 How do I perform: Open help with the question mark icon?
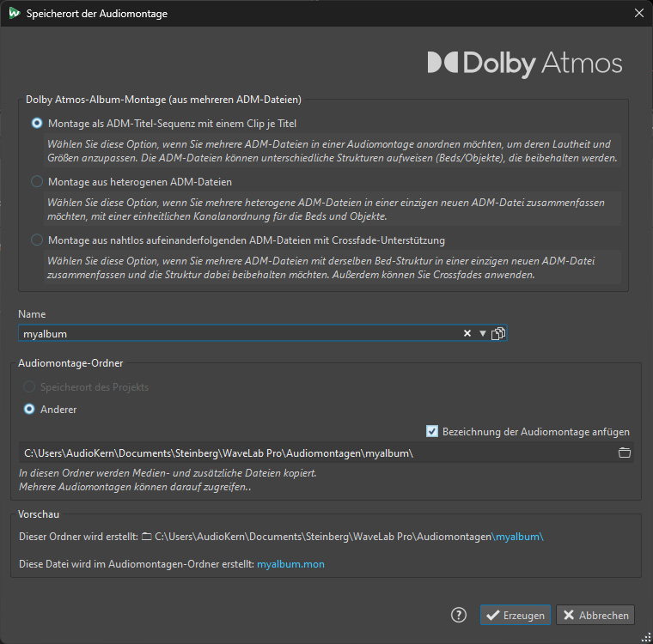coord(459,615)
